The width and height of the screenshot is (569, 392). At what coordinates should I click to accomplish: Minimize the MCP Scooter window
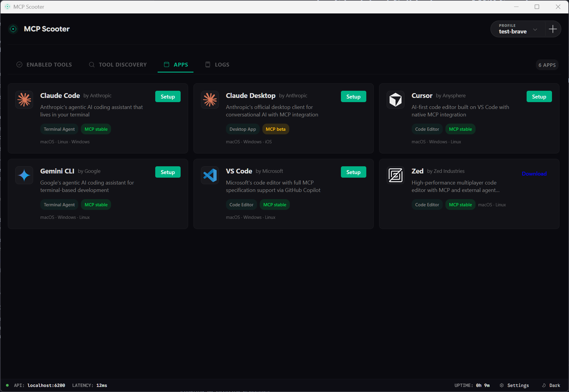516,7
